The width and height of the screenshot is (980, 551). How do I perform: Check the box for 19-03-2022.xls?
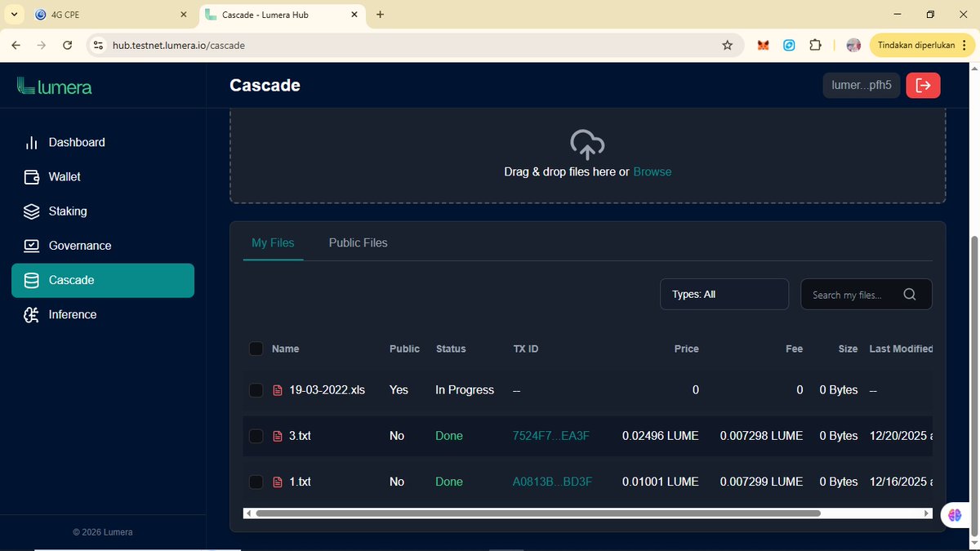[256, 390]
